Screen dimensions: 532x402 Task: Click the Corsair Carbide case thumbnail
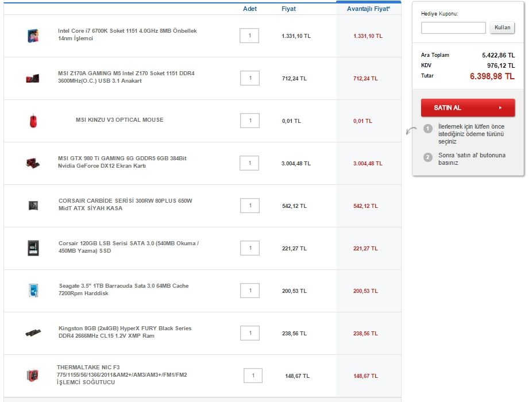pyautogui.click(x=33, y=206)
